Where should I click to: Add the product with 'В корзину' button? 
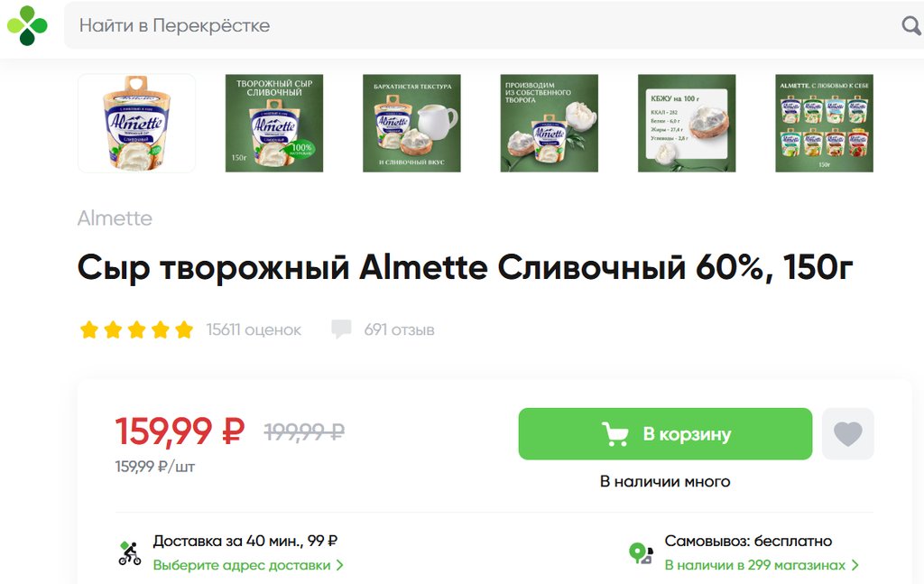pyautogui.click(x=665, y=434)
